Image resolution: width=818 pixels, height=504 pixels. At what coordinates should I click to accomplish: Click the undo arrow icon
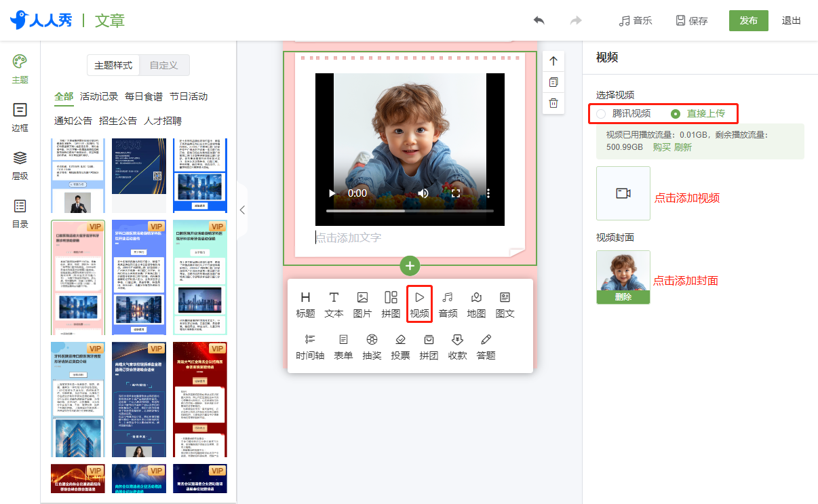539,20
